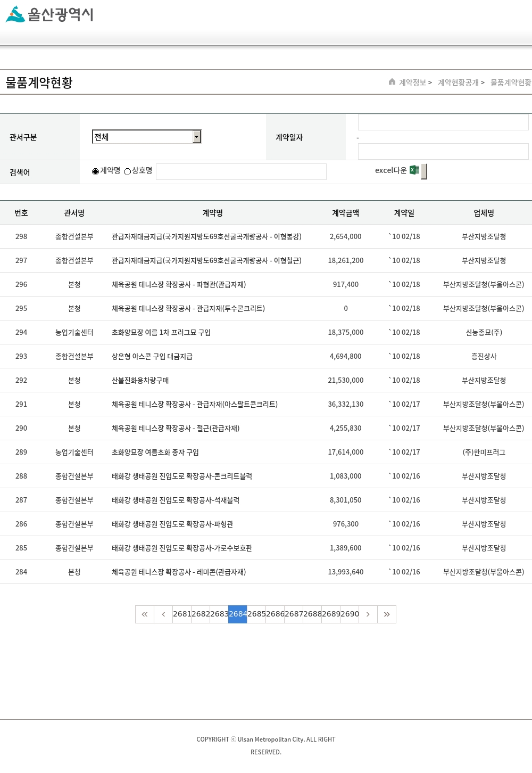532x773 pixels.
Task: Click the home icon in breadcrumb
Action: (392, 82)
